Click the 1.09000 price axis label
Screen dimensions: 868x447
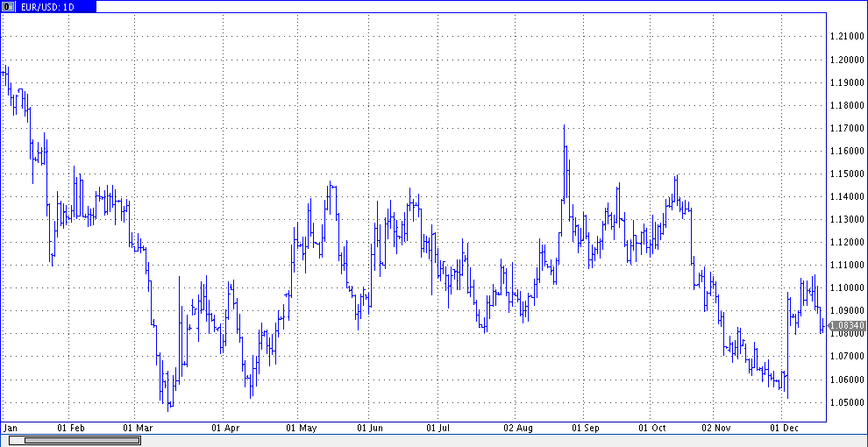[x=848, y=311]
